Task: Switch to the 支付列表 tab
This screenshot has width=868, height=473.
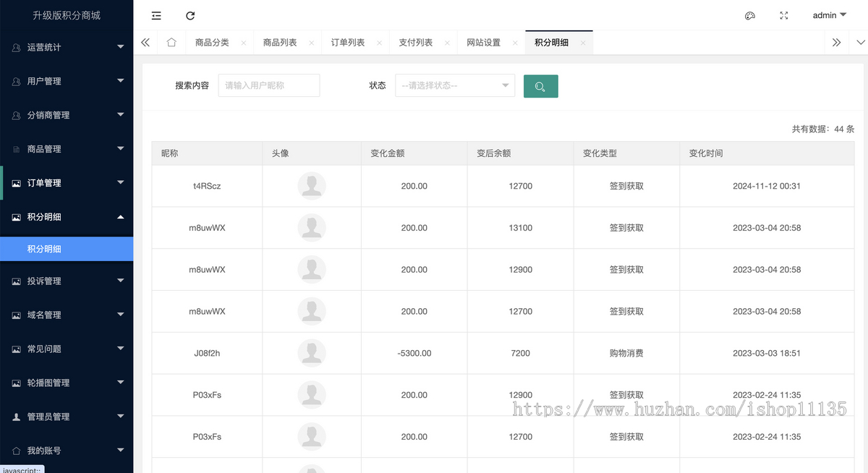Action: click(x=416, y=43)
